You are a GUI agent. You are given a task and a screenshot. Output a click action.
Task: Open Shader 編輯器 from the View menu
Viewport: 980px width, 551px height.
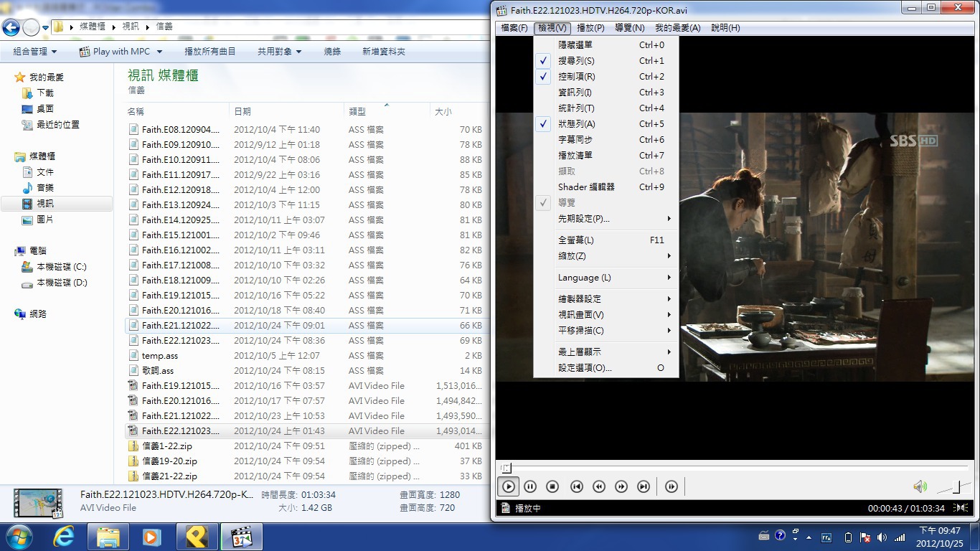[x=606, y=187]
